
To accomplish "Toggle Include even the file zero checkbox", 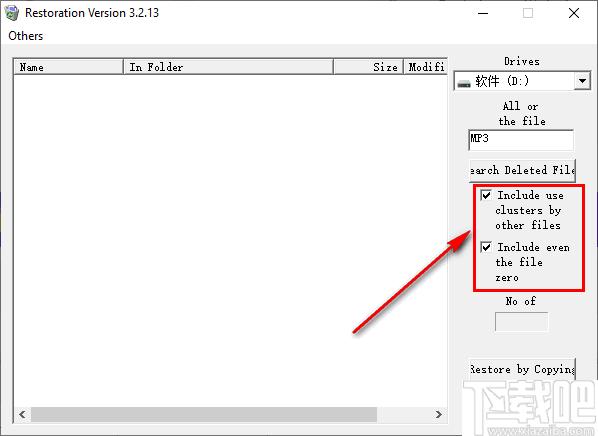I will pos(486,247).
